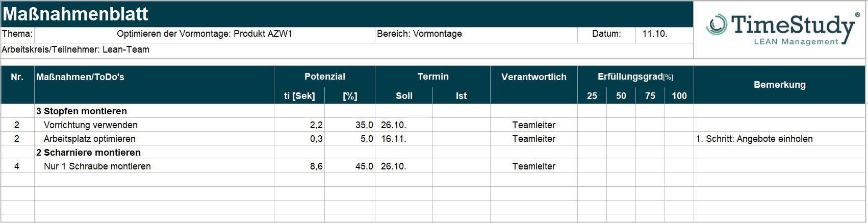Select the 'Arbeitskreis/Teilnehmer: Lean-Team' cell
868x223 pixels.
tap(75, 49)
